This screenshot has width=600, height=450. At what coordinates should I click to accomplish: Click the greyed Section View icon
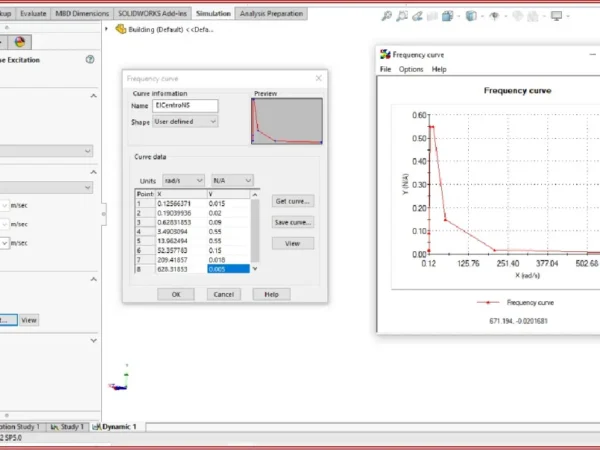click(x=432, y=16)
